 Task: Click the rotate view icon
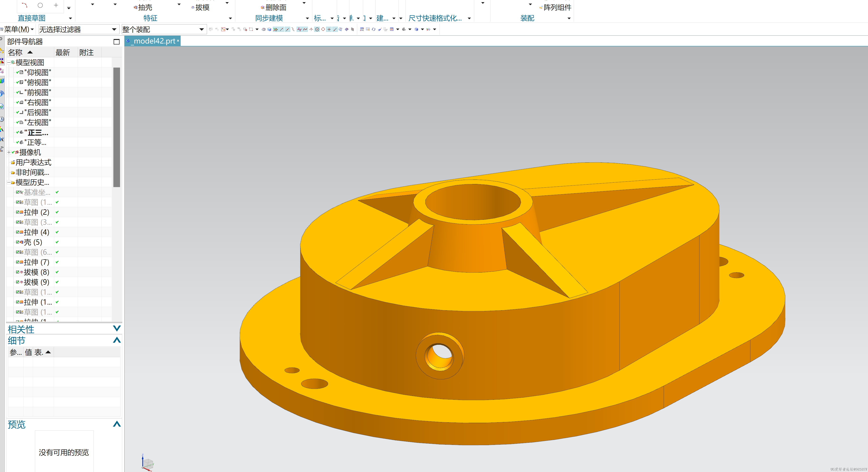pos(374,29)
